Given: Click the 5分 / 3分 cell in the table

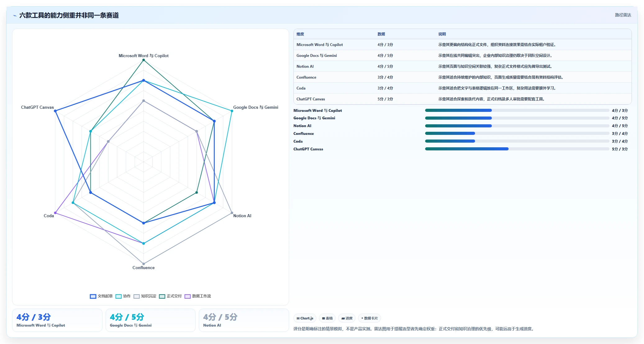Looking at the screenshot, I should point(385,99).
